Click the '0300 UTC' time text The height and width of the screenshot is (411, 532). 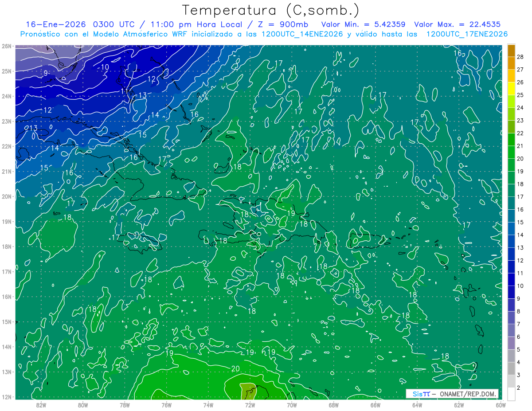114,24
